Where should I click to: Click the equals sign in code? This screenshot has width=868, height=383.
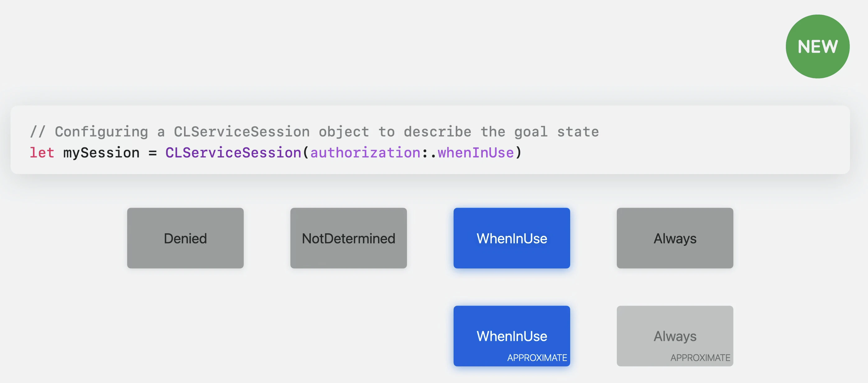(153, 153)
